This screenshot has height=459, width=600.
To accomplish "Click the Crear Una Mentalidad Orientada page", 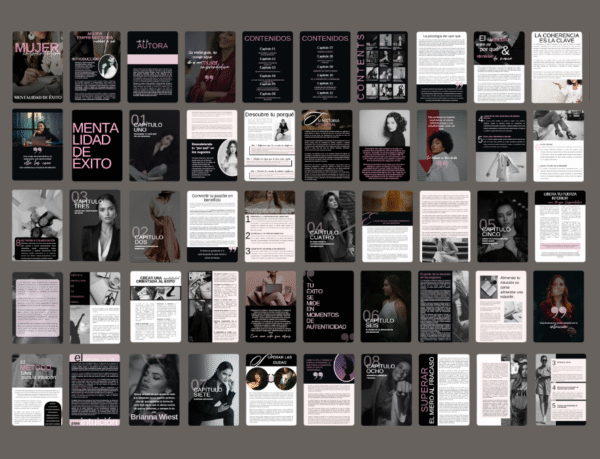I will click(x=153, y=307).
